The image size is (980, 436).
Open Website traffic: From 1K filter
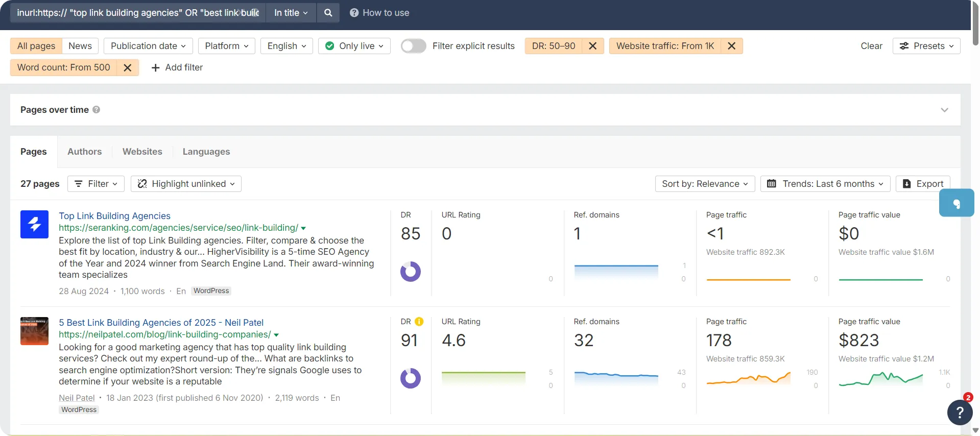[665, 46]
